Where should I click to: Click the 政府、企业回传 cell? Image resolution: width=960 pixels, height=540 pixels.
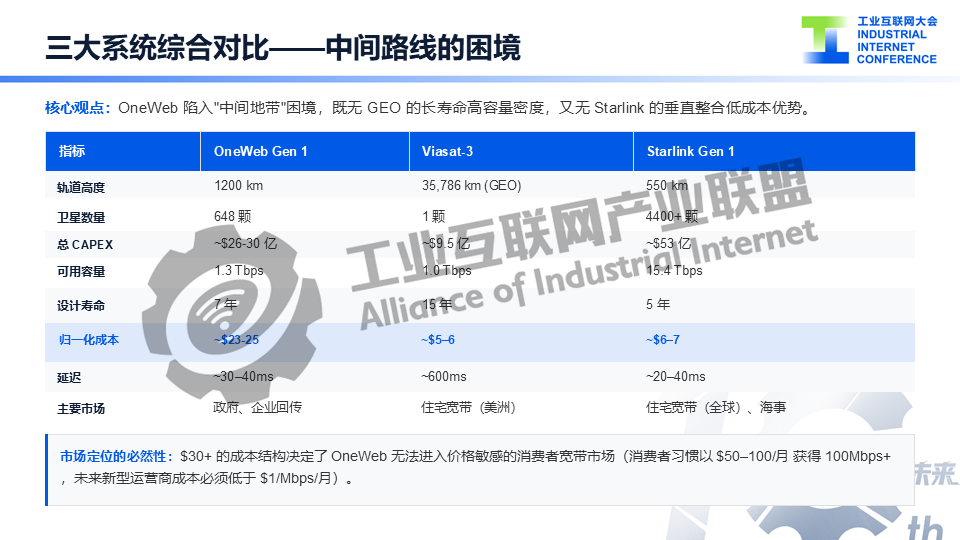click(257, 407)
